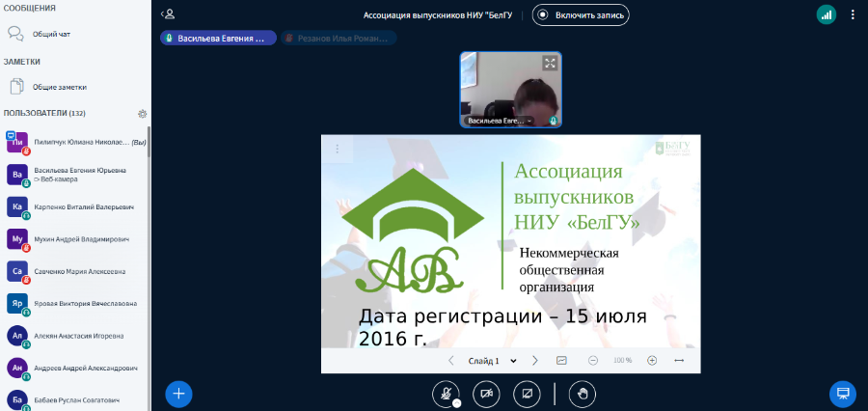Image resolution: width=868 pixels, height=411 pixels.
Task: Click the Са user avatar
Action: 17,271
